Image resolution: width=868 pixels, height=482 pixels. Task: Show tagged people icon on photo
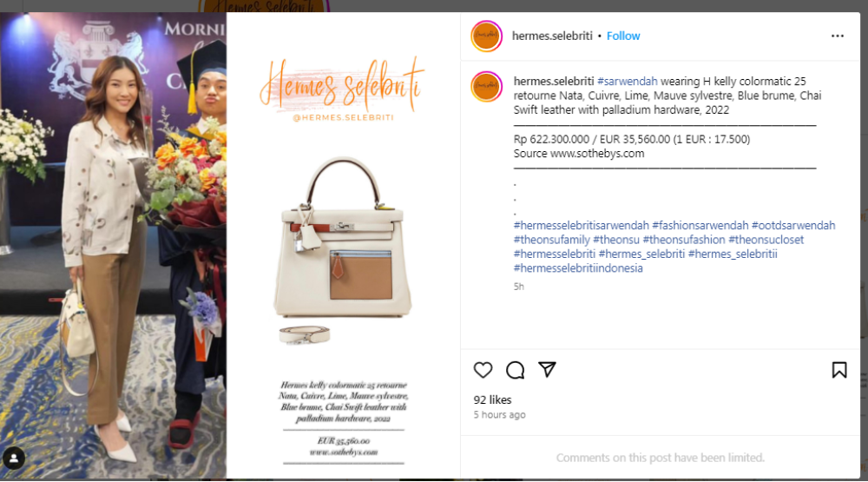pyautogui.click(x=14, y=459)
